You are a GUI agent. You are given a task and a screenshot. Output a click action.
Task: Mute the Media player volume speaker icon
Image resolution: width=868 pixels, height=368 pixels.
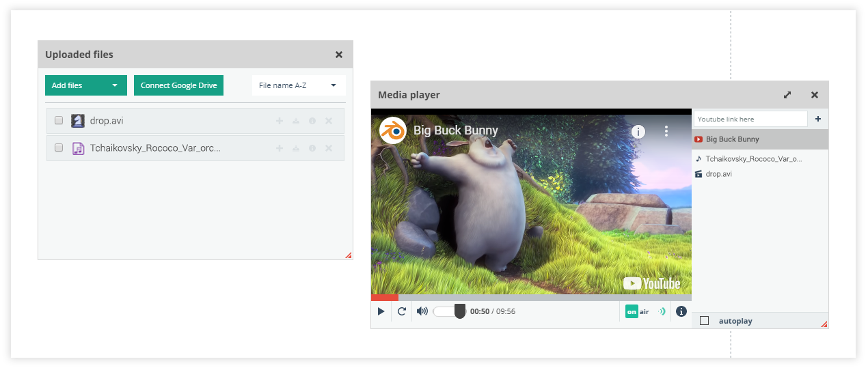(x=422, y=311)
